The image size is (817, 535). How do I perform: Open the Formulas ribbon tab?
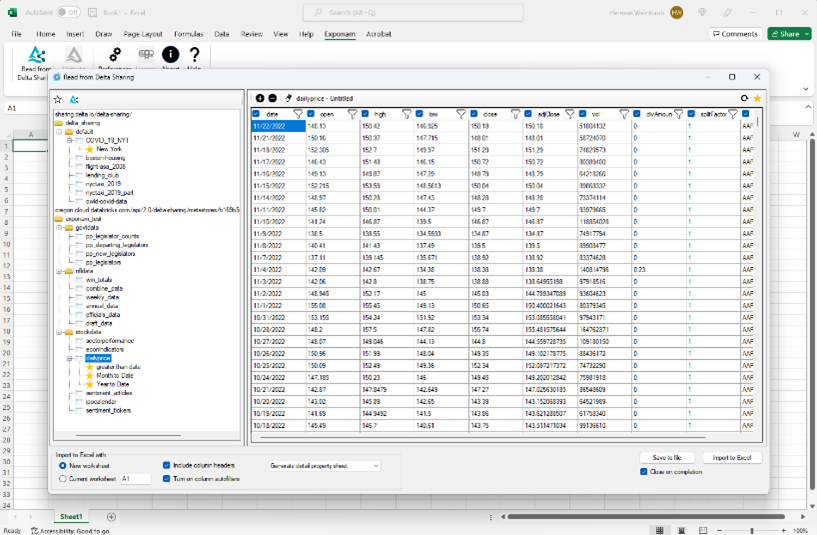(x=189, y=34)
